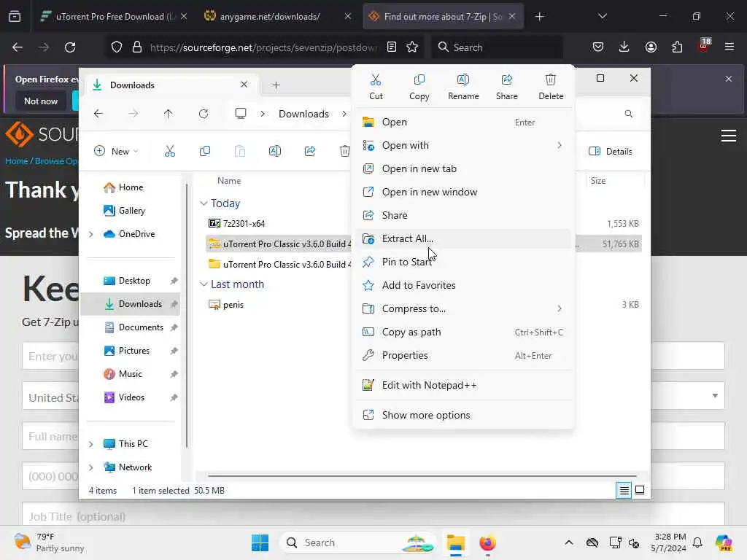Click Firefox Search input field
The height and width of the screenshot is (560, 747).
tap(497, 47)
